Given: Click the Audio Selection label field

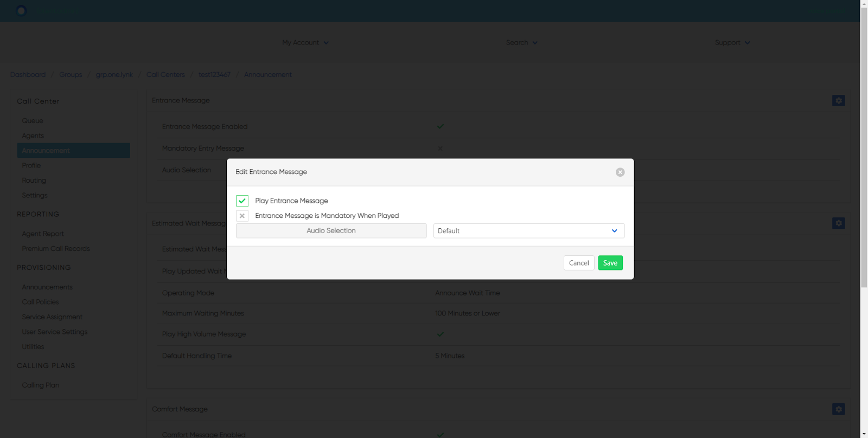Looking at the screenshot, I should click(x=331, y=231).
